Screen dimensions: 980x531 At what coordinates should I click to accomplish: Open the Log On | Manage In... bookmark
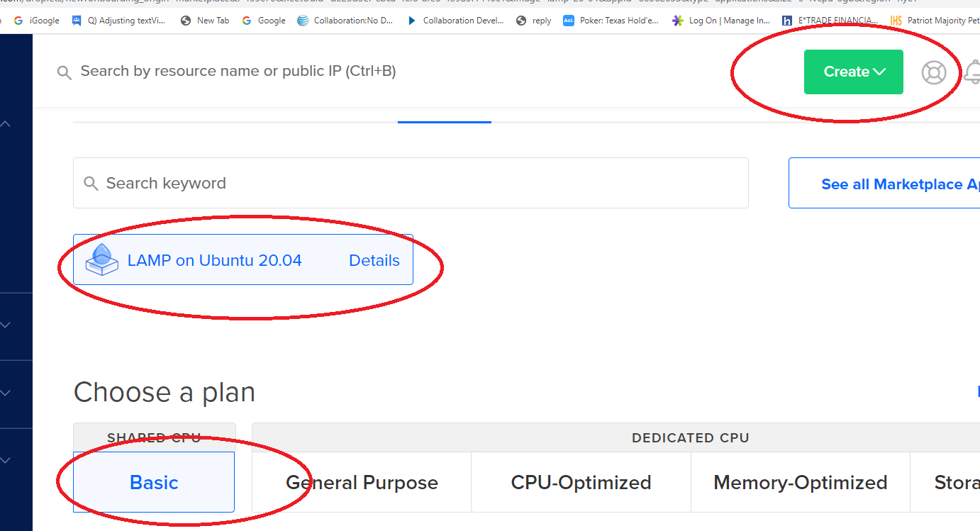(721, 21)
